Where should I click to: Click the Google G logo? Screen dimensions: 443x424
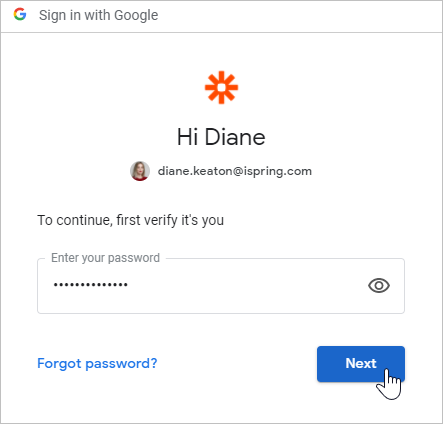coord(20,14)
